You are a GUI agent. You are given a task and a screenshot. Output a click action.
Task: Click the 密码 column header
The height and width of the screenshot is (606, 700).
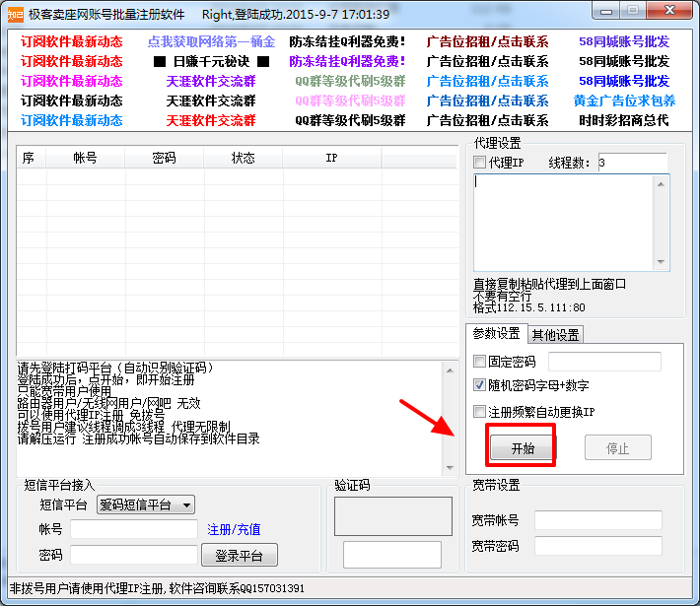165,158
